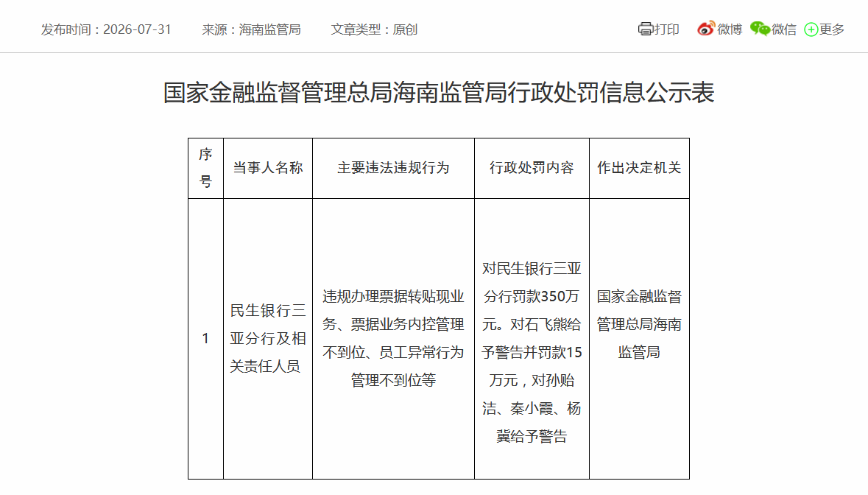Image resolution: width=868 pixels, height=495 pixels.
Task: Click the publish date 2026-07-31
Action: tap(137, 29)
